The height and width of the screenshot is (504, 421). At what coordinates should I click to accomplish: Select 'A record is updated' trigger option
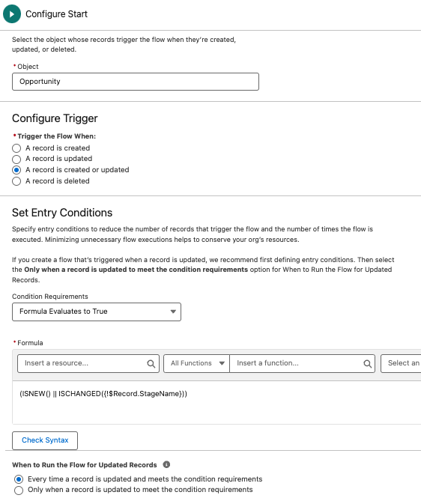16,159
